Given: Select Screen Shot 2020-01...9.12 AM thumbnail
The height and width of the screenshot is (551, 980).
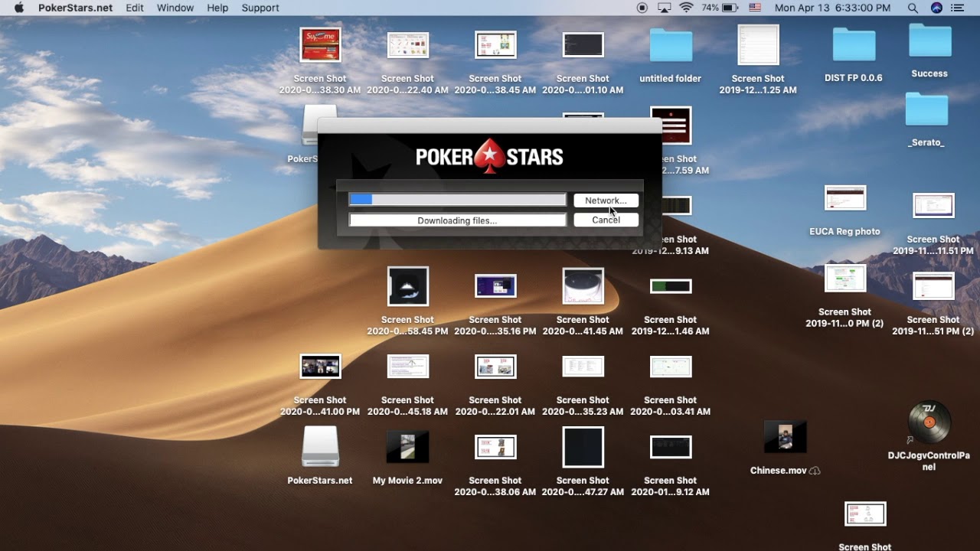Looking at the screenshot, I should pos(671,446).
